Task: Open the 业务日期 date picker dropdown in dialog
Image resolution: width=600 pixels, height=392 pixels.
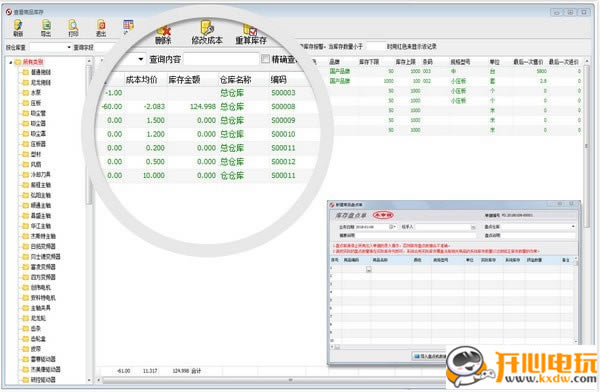Action: pos(393,227)
